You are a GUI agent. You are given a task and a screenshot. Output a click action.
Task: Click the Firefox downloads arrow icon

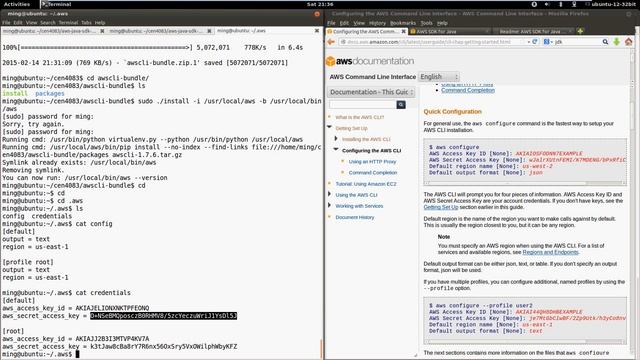(x=617, y=42)
